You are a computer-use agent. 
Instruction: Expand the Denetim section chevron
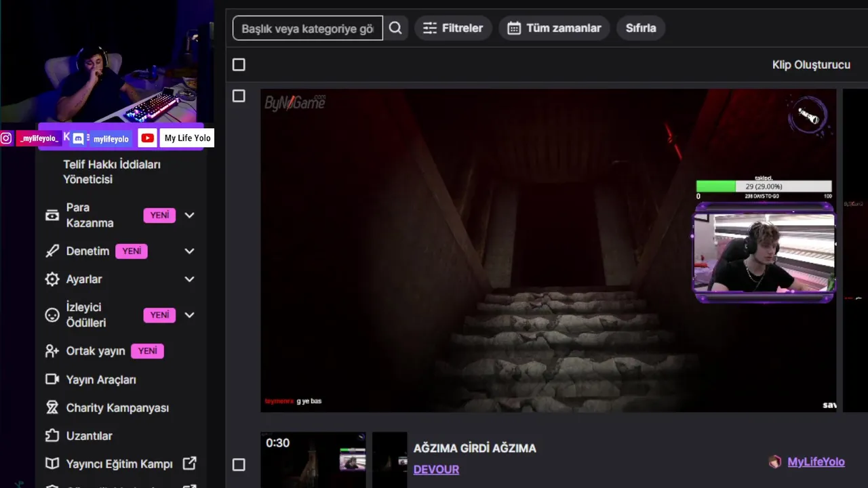point(189,251)
